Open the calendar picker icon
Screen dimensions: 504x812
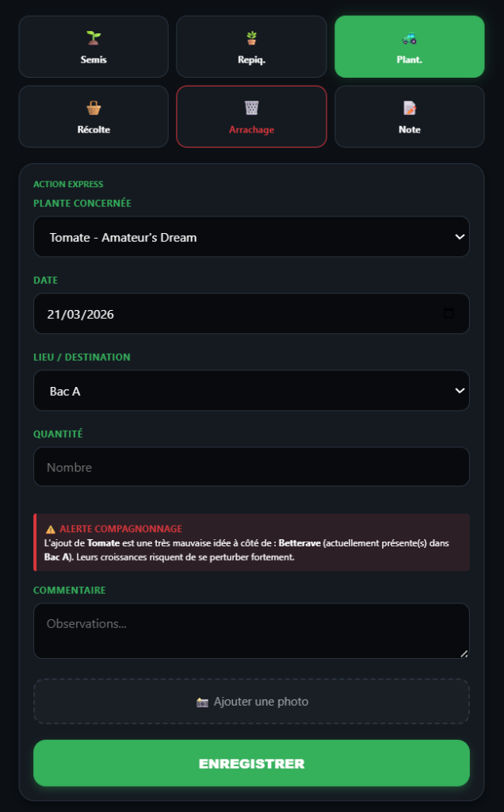tap(449, 313)
